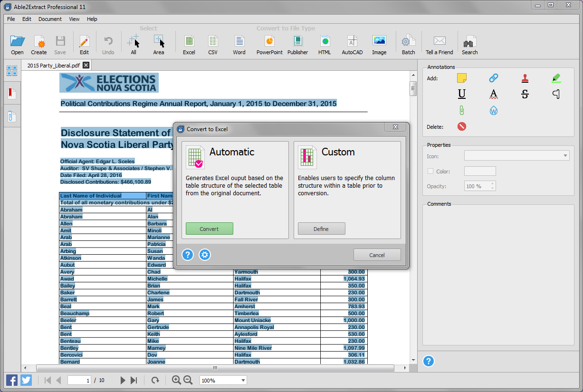Open the Edit menu
Screen dimensions: 583x392
27,19
